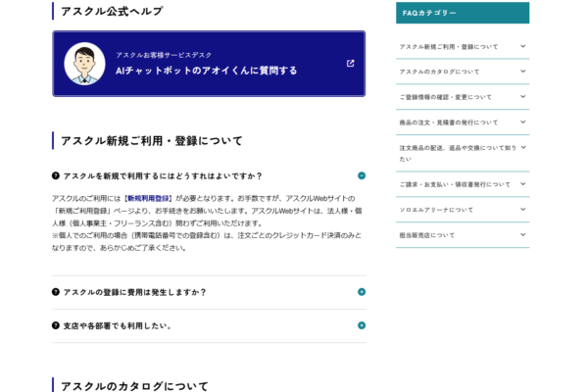This screenshot has width=588, height=392.
Task: Expand 'ソロエルアリーナについて' chevron
Action: click(522, 210)
